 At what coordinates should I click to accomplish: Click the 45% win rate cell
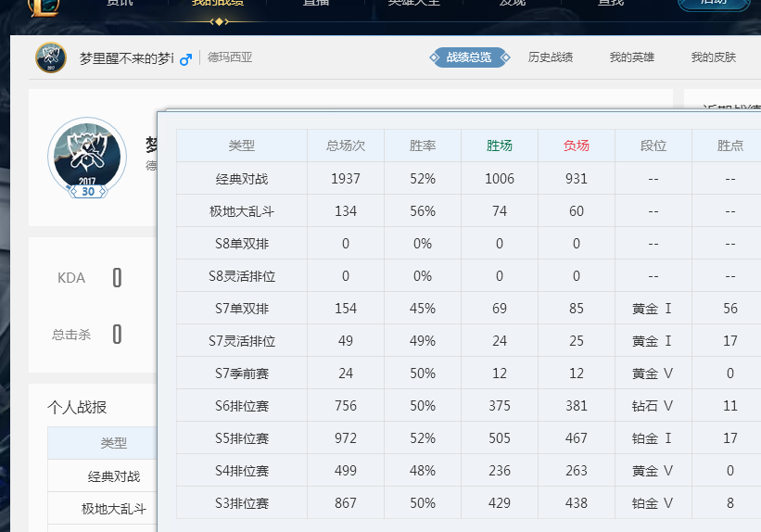pos(423,309)
